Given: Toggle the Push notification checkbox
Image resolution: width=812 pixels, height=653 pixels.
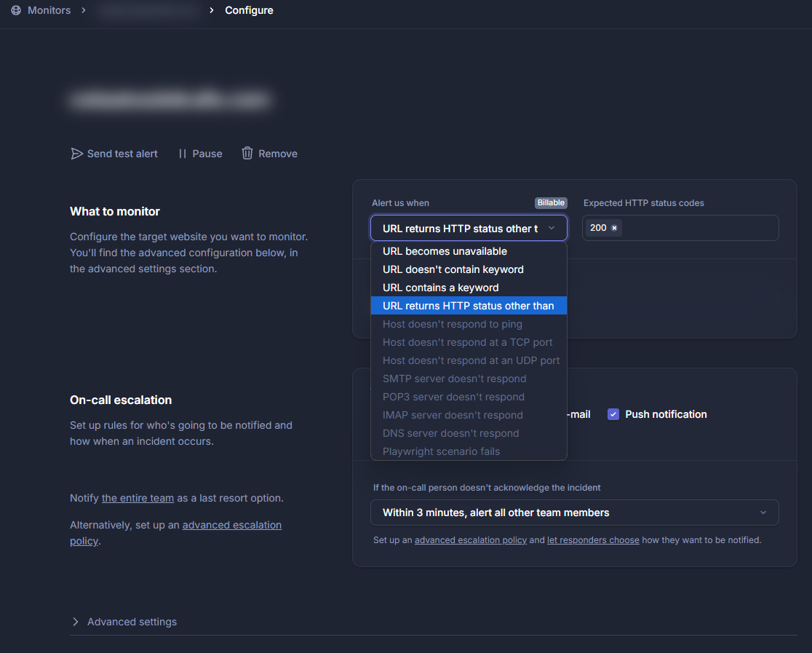Looking at the screenshot, I should point(613,414).
